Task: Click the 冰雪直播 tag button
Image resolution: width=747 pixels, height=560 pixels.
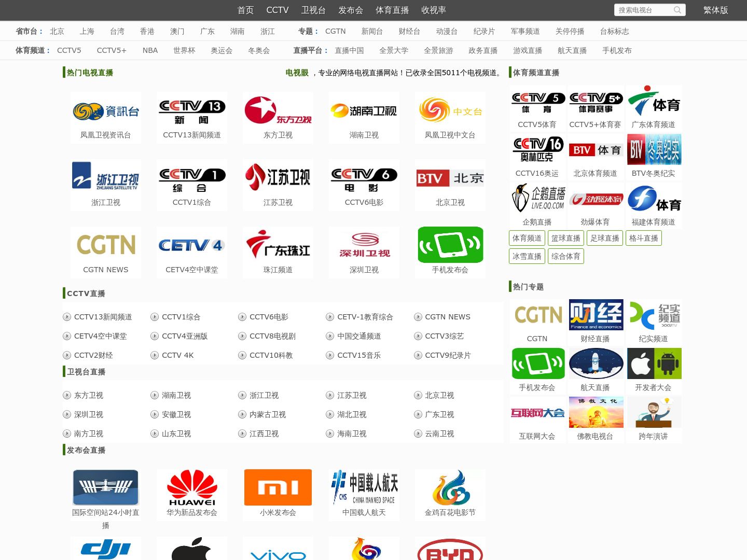Action: click(x=527, y=256)
